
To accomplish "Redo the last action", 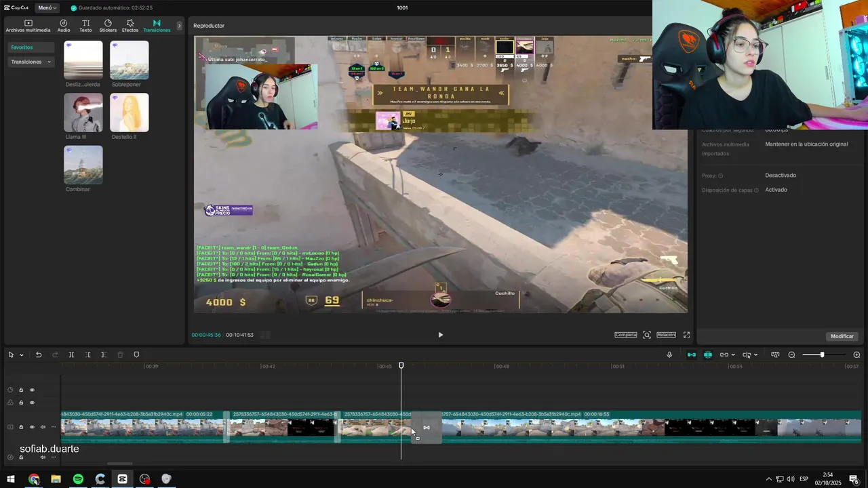I will click(x=55, y=355).
